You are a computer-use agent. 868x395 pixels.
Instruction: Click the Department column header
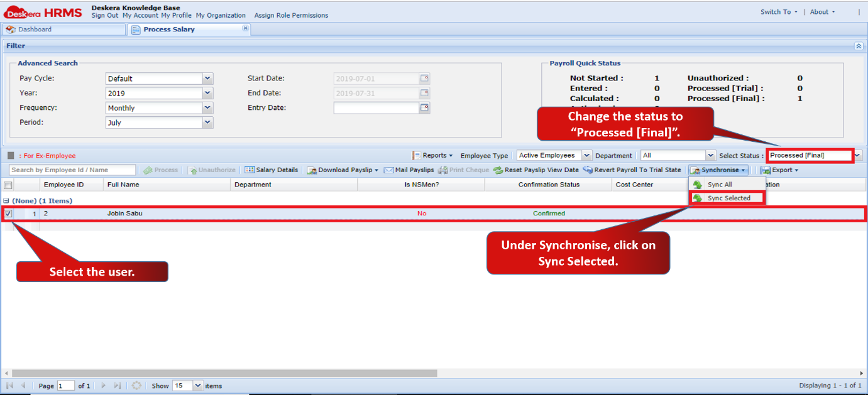tap(294, 185)
